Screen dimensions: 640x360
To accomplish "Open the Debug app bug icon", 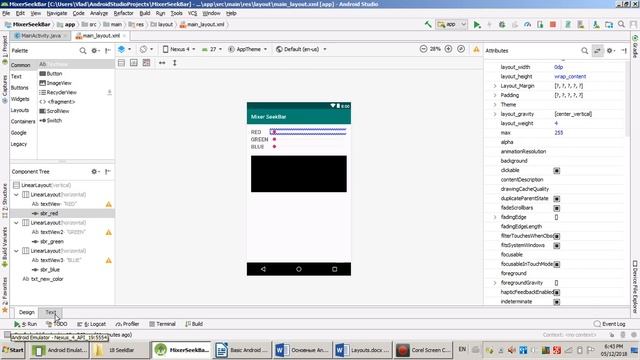I will pyautogui.click(x=502, y=24).
